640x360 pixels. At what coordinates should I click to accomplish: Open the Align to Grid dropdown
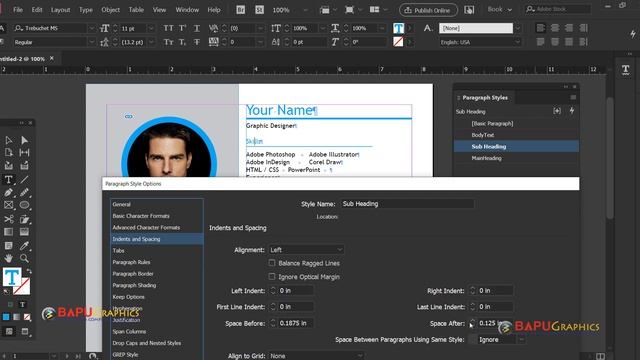(316, 356)
